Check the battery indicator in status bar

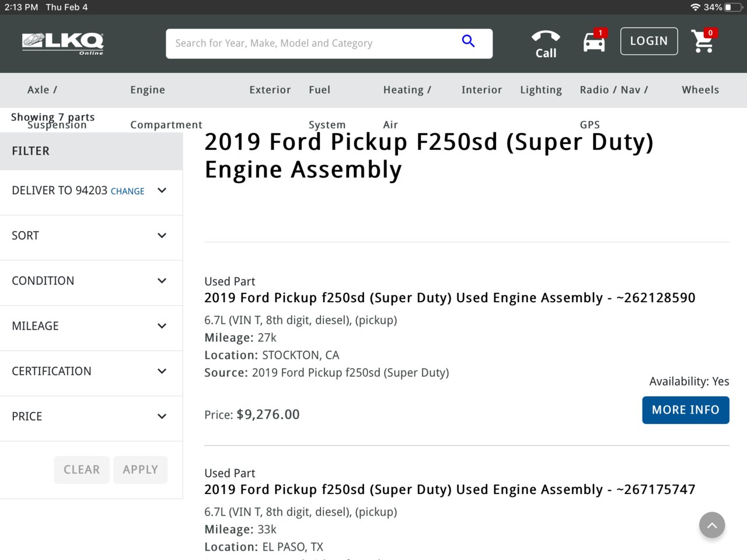732,7
